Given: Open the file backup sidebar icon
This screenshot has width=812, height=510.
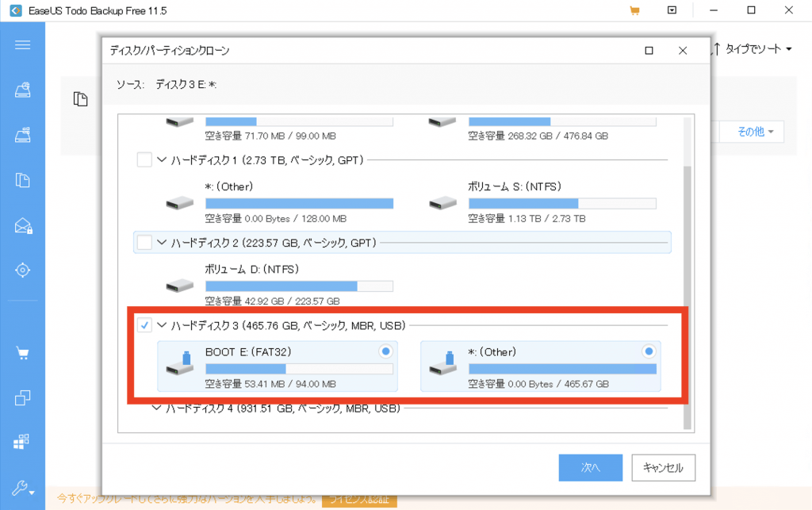Looking at the screenshot, I should click(x=22, y=180).
